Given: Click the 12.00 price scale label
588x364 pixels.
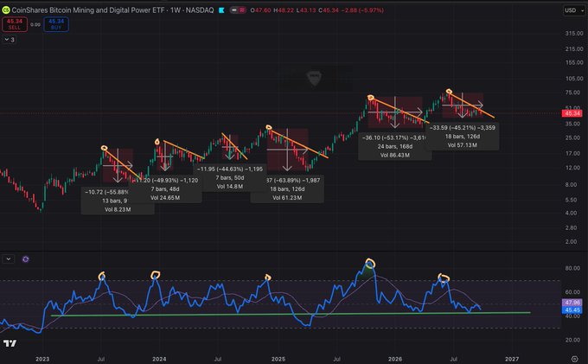Looking at the screenshot, I should [x=574, y=168].
